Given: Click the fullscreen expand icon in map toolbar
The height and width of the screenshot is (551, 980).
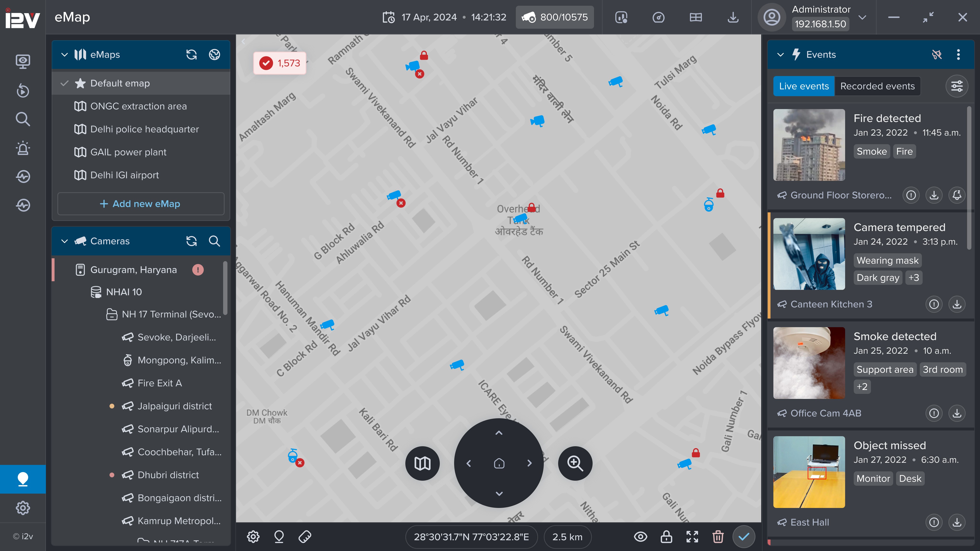Looking at the screenshot, I should (x=692, y=537).
